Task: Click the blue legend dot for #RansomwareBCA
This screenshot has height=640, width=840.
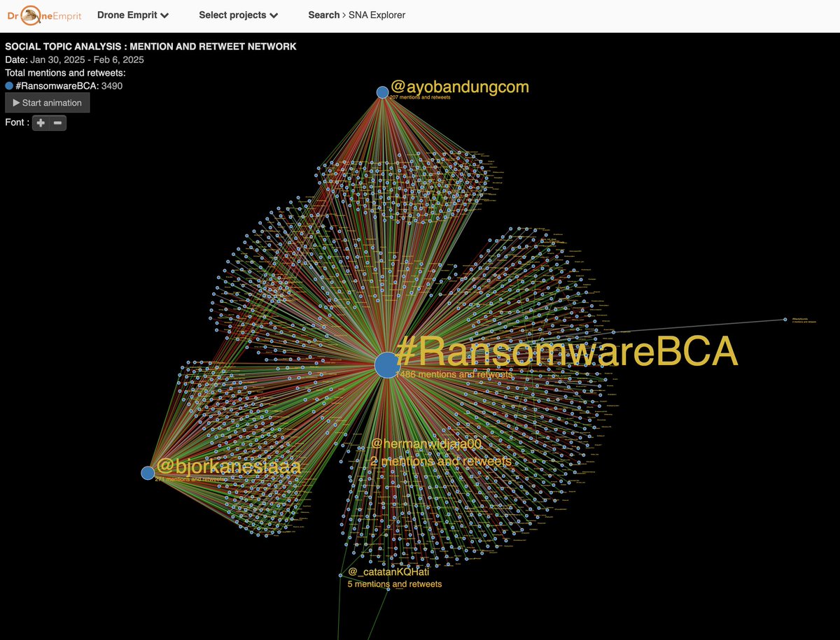Action: click(x=8, y=85)
